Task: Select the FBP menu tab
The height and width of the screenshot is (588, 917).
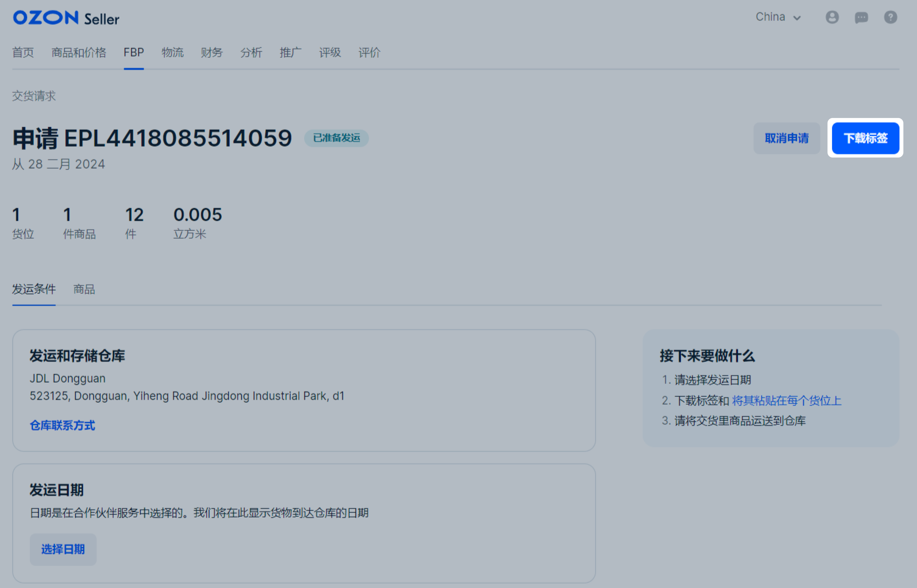Action: 134,52
